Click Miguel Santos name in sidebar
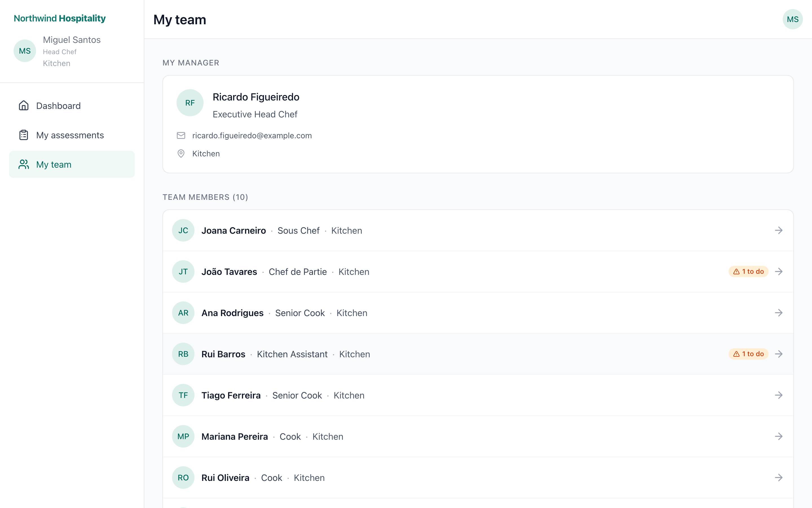The image size is (812, 508). pyautogui.click(x=72, y=40)
